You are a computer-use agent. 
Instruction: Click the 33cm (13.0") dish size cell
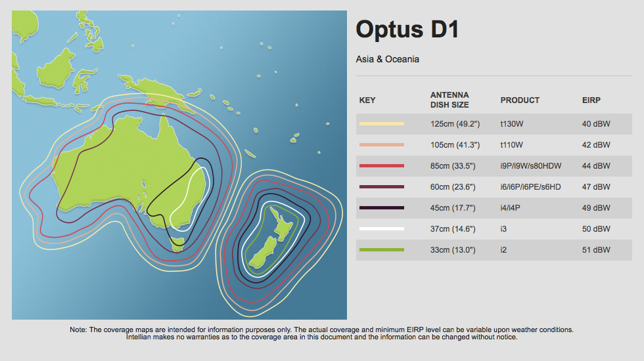click(454, 250)
